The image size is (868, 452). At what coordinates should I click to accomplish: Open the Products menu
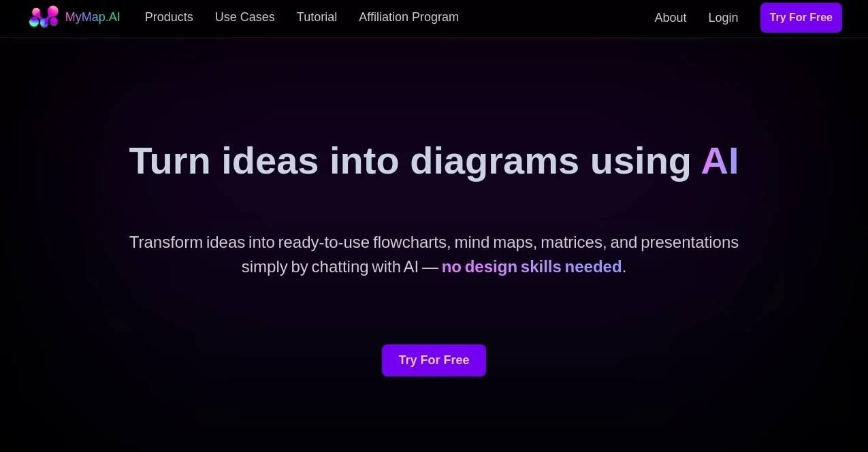pyautogui.click(x=169, y=17)
